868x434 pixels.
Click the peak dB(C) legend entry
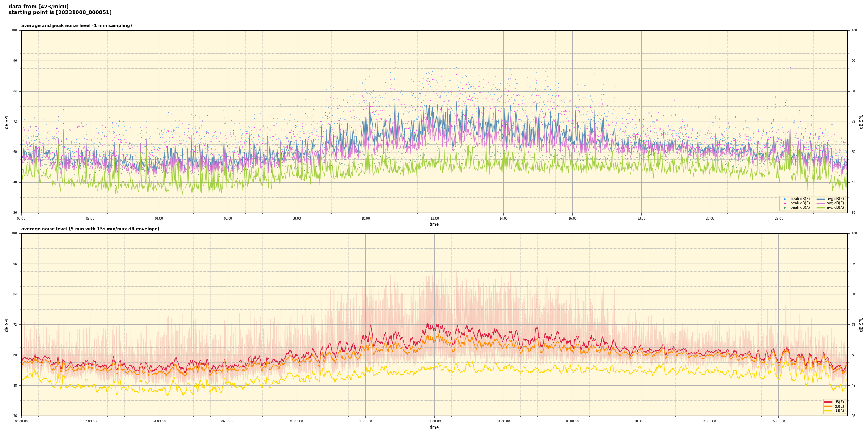tap(800, 203)
